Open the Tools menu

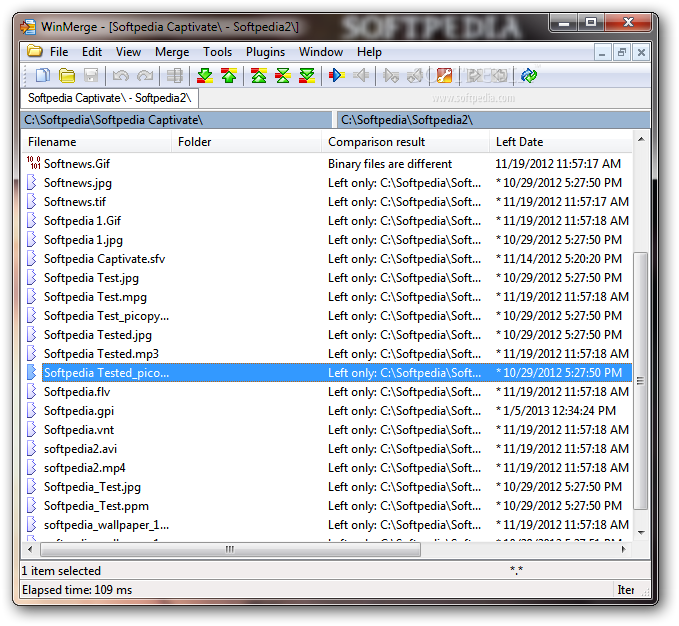point(217,52)
